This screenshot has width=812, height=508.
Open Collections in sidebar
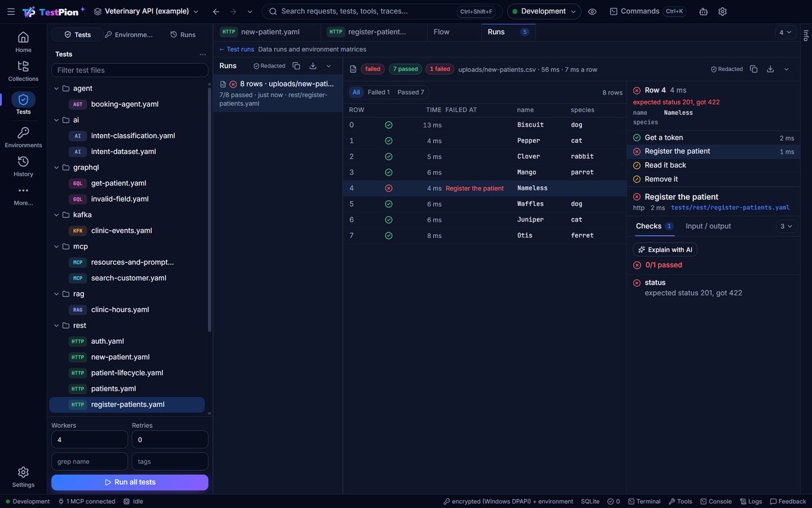click(23, 71)
